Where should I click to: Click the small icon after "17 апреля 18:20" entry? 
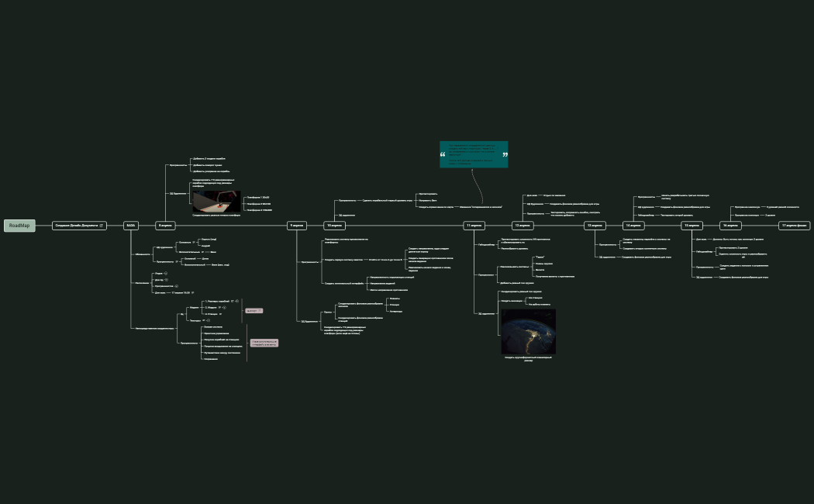pyautogui.click(x=193, y=292)
